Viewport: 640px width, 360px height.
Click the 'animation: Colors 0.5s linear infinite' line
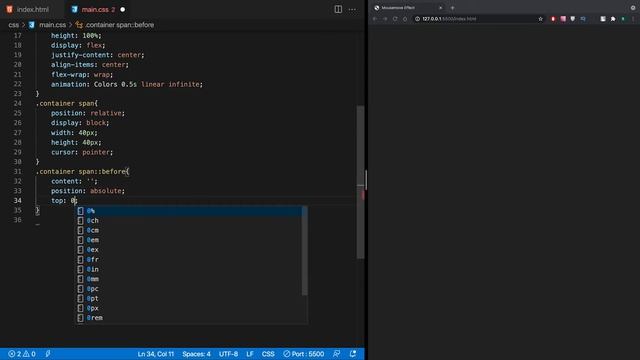click(127, 84)
